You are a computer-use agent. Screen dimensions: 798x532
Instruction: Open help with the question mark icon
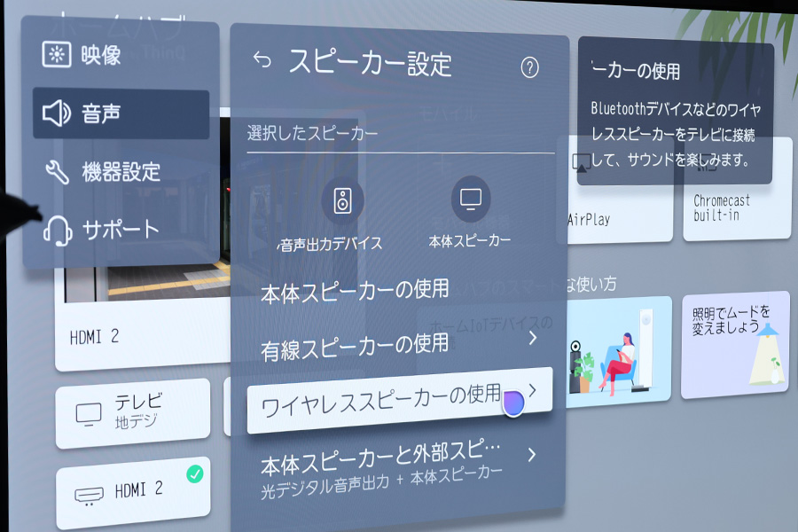(x=530, y=67)
